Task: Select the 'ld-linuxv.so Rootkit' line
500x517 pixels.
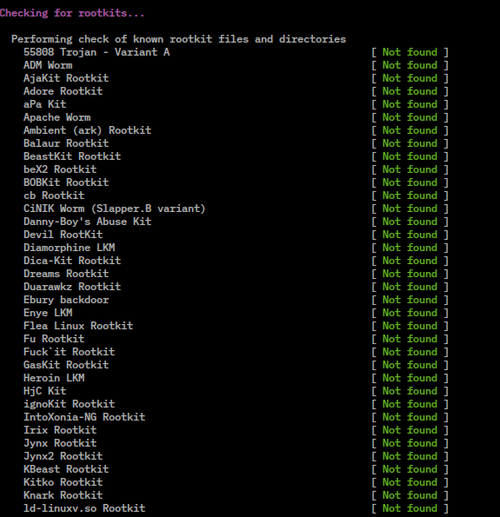Action: (x=84, y=508)
